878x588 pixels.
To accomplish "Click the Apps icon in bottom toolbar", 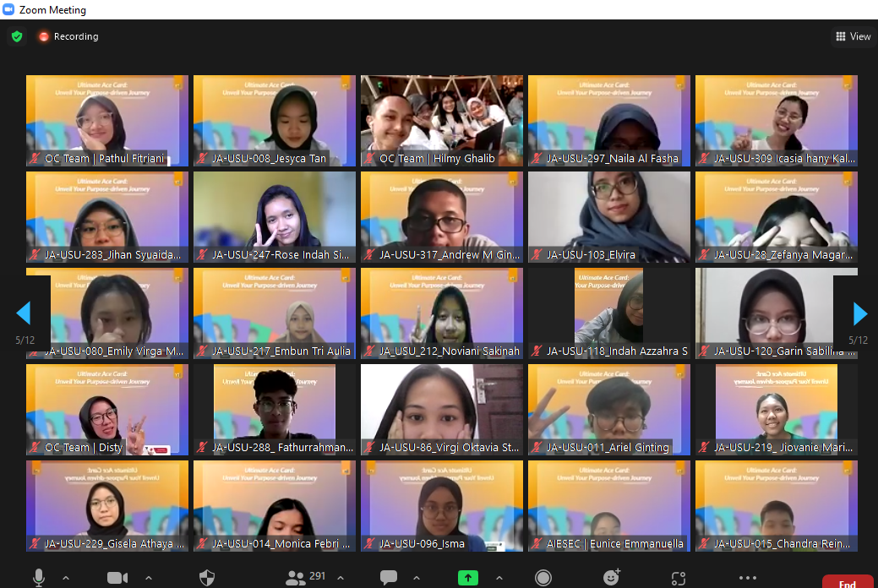I will click(x=679, y=578).
